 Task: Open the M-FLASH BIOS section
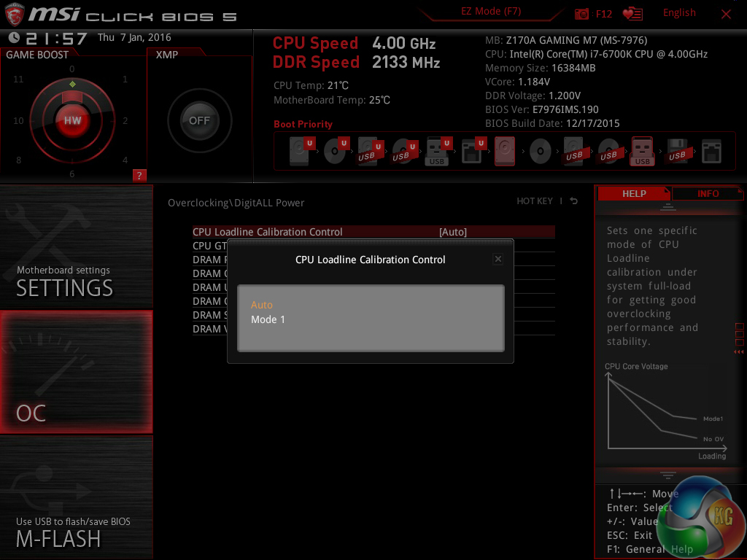click(x=76, y=497)
